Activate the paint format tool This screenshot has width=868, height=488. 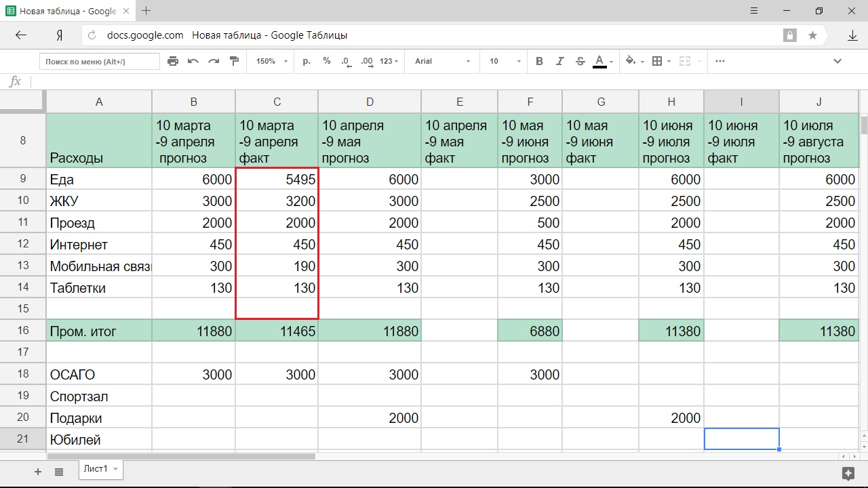[235, 61]
